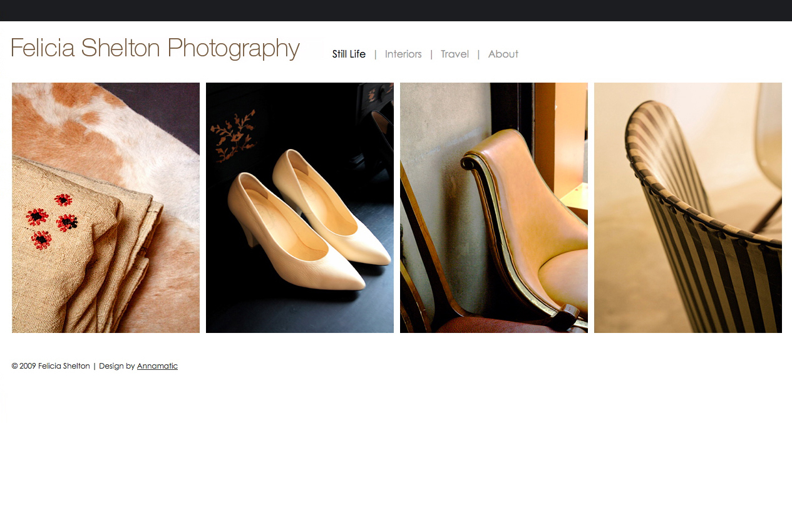Click the copyright 2009 Felicia Shelton text
Image resolution: width=792 pixels, height=532 pixels.
50,366
